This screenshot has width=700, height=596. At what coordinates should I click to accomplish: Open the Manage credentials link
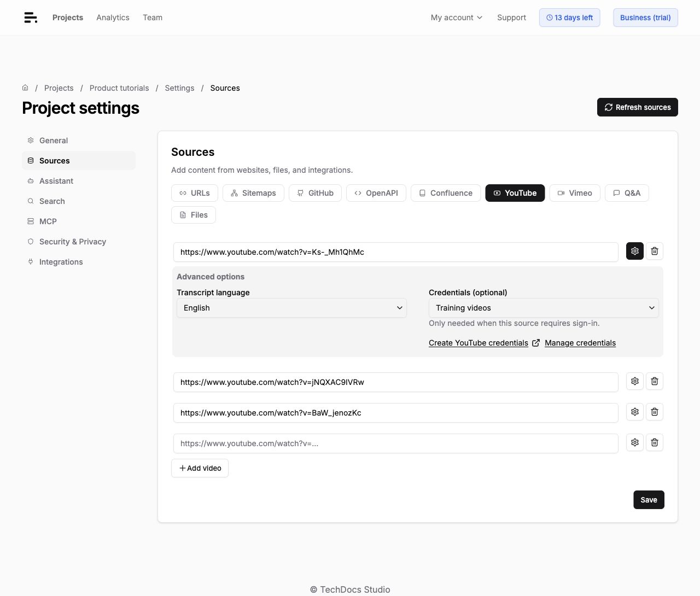(x=580, y=343)
